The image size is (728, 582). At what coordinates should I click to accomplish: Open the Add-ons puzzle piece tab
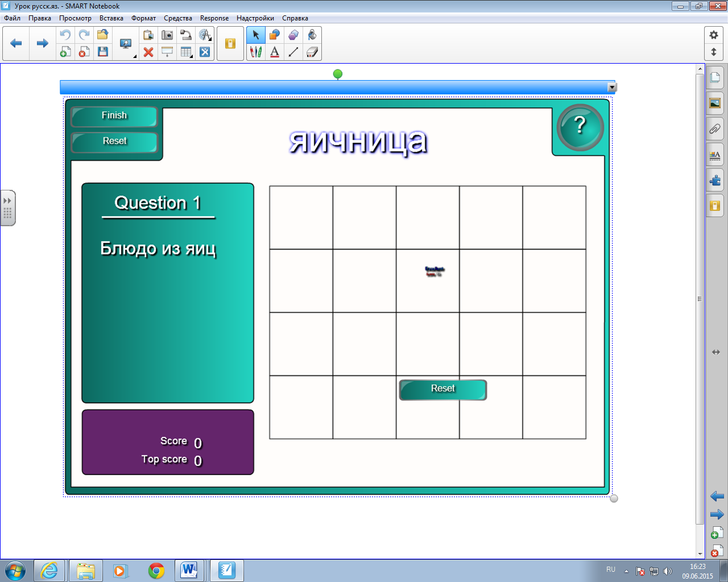(x=715, y=181)
